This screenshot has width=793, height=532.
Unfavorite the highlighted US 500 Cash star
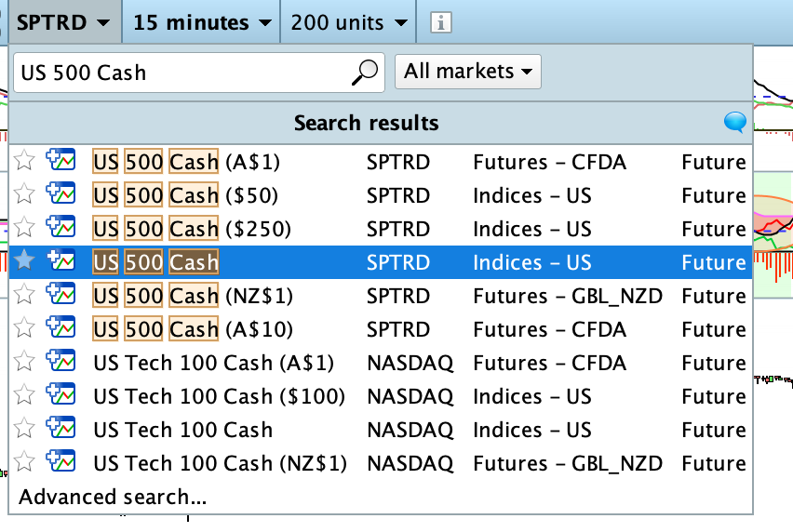pyautogui.click(x=25, y=262)
